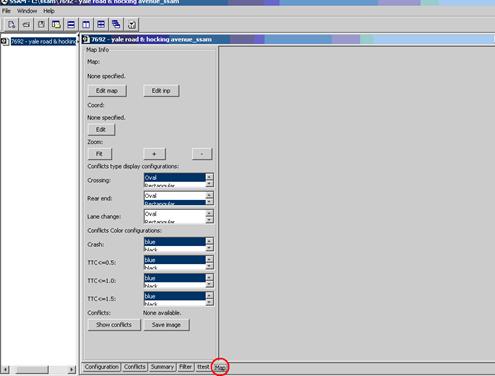Click the Rear end list scroll-up arrow
Image resolution: width=495 pixels, height=376 pixels.
[209, 195]
